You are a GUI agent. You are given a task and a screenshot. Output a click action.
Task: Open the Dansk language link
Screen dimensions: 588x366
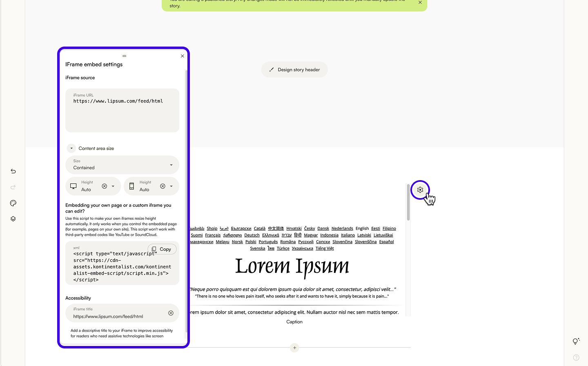(x=323, y=229)
